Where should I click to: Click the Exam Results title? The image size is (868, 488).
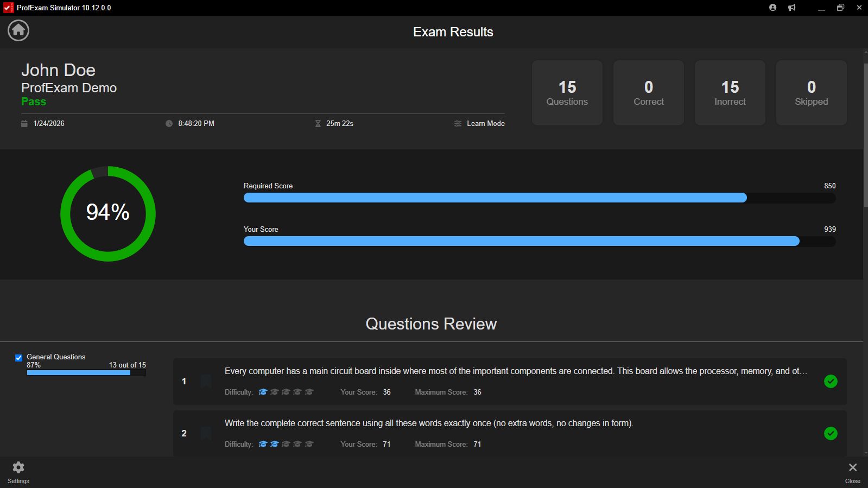453,32
